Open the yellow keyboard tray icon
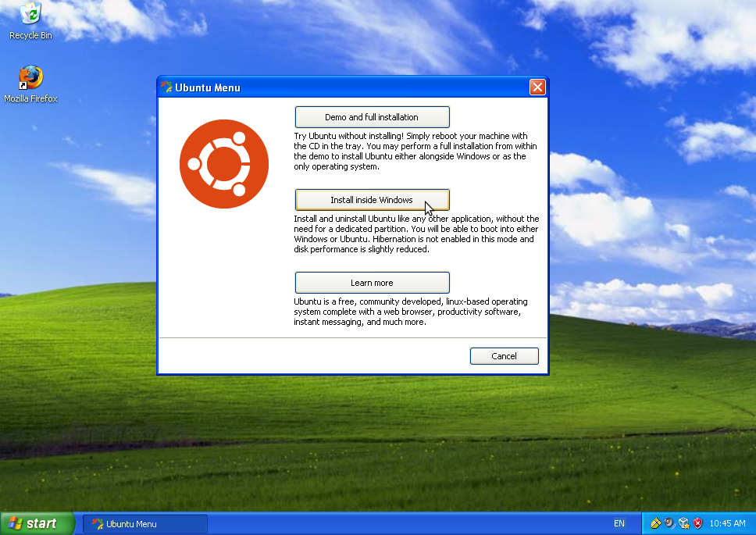The height and width of the screenshot is (535, 756). click(x=656, y=523)
